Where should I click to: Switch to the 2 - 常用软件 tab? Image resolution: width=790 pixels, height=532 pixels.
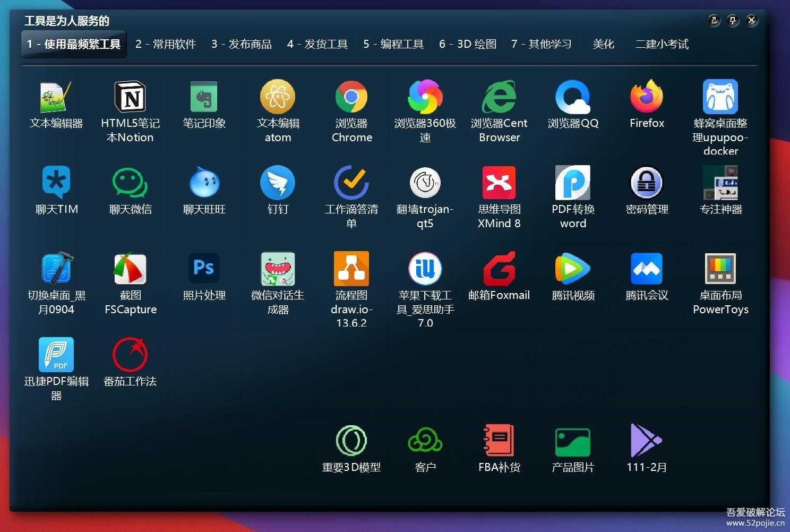[x=166, y=44]
